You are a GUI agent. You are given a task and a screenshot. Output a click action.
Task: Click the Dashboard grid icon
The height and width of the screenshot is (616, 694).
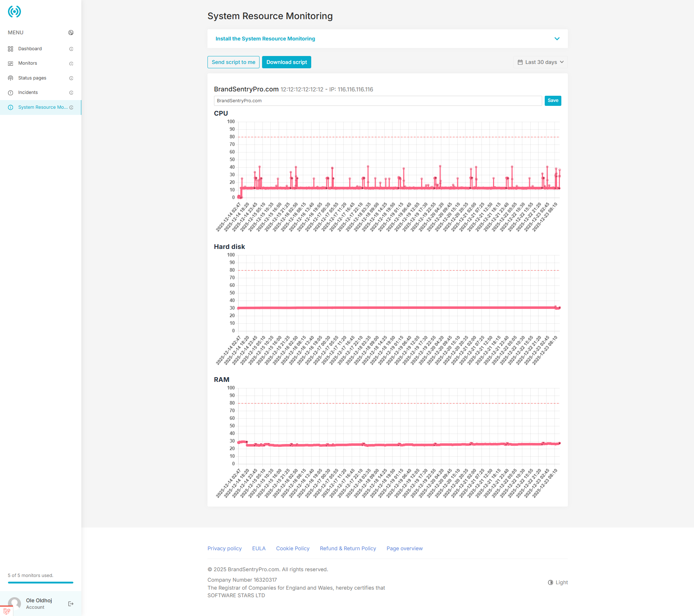pos(10,49)
